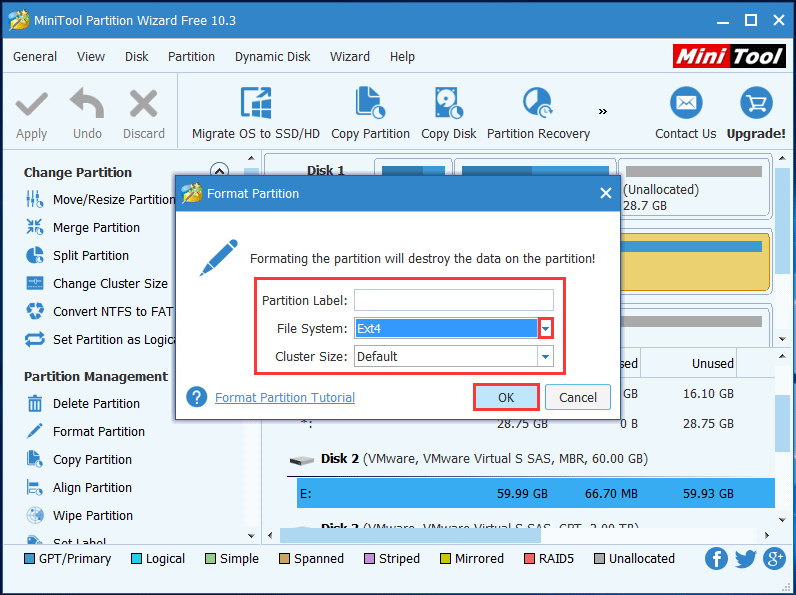Open the Format Partition Tutorial link
The image size is (796, 595).
pos(285,397)
